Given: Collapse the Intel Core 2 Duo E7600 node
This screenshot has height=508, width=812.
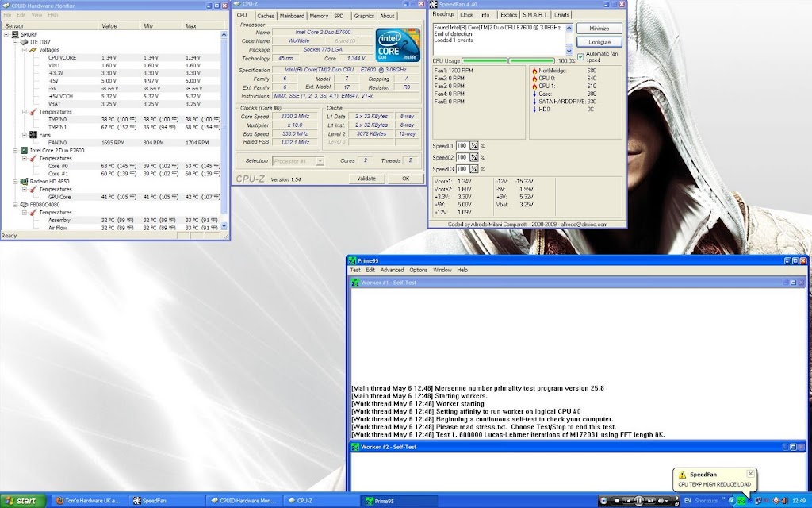Looking at the screenshot, I should (x=15, y=150).
